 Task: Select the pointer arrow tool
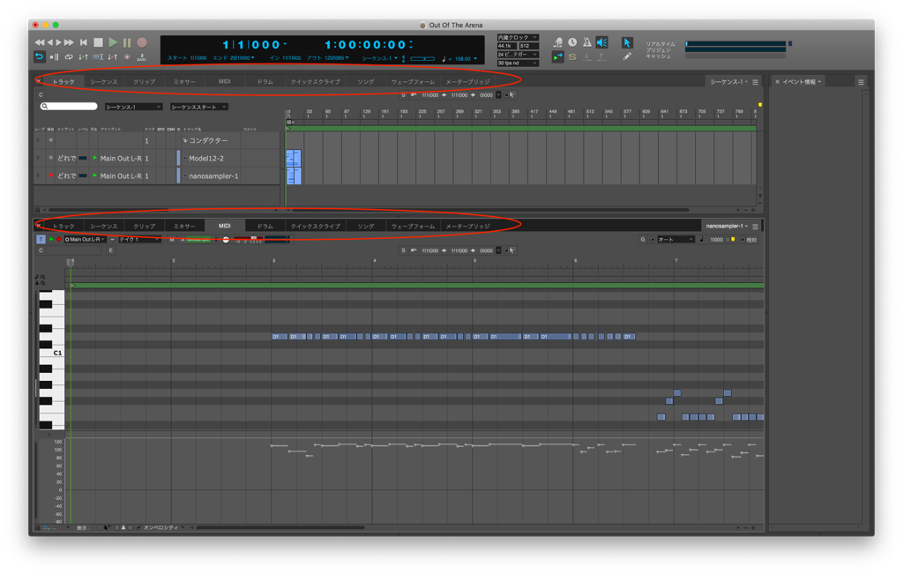point(627,43)
